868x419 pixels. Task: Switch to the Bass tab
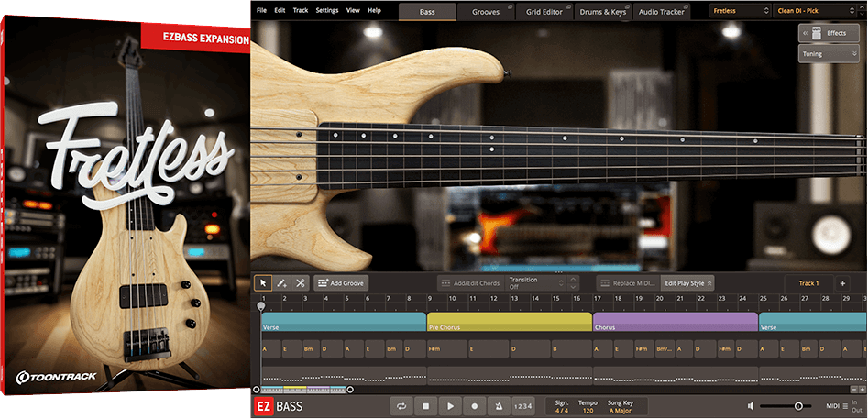point(427,12)
